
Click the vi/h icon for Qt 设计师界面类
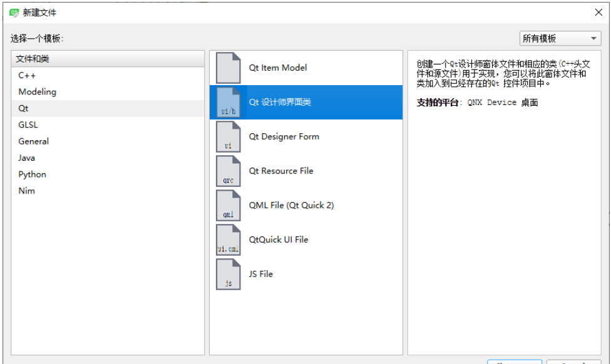click(x=227, y=102)
